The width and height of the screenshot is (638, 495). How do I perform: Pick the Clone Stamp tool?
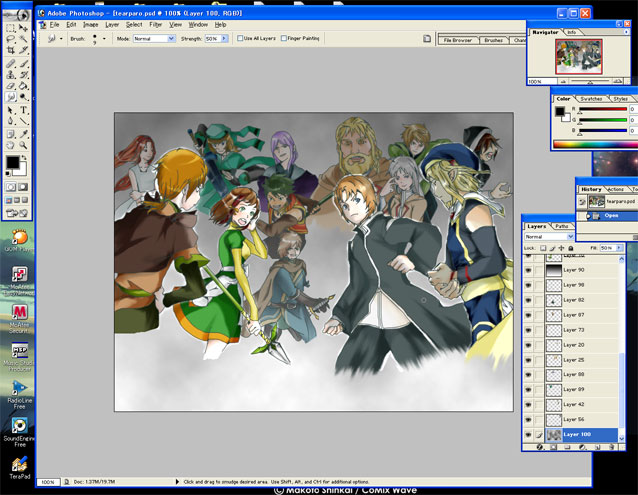pyautogui.click(x=11, y=74)
